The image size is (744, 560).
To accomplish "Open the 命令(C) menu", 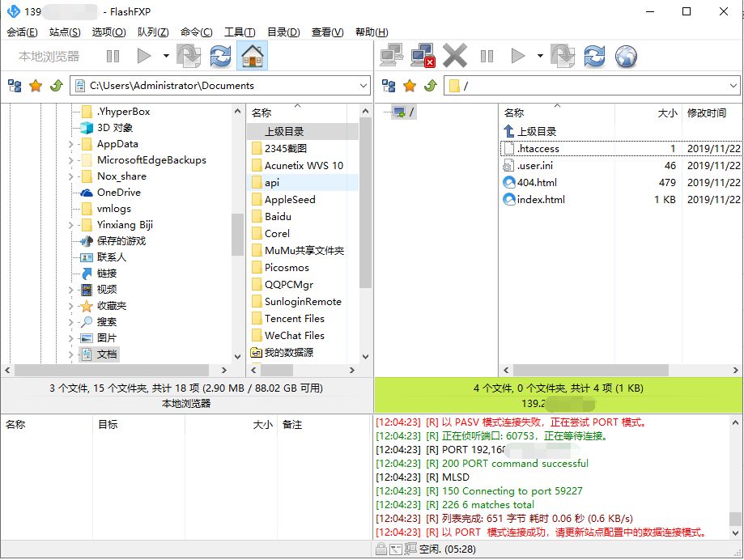I will (x=197, y=32).
